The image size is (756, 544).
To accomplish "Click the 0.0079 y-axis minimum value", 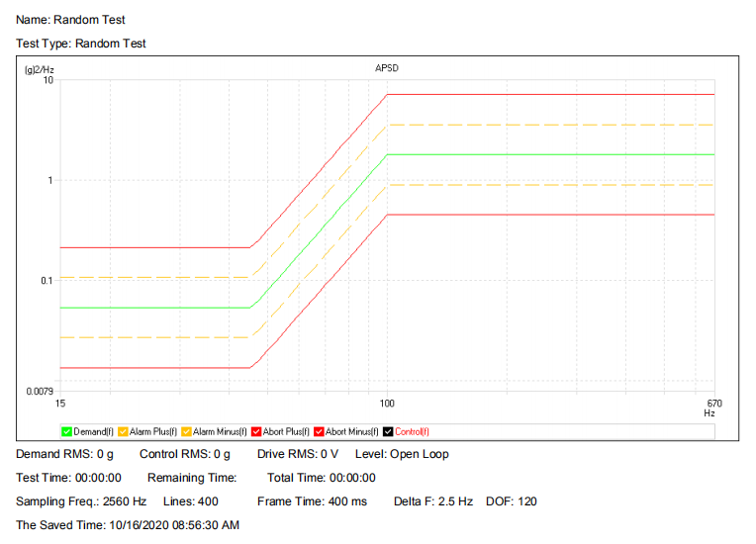I will [40, 391].
